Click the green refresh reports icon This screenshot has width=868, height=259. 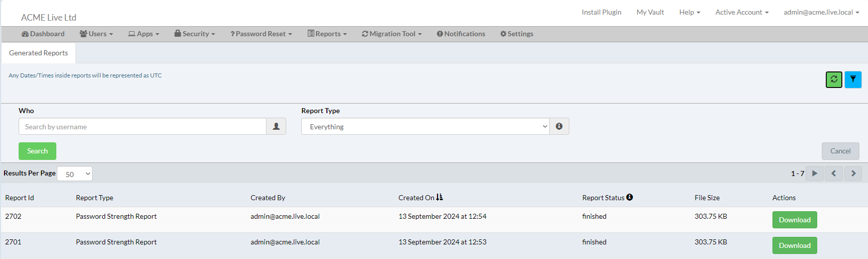pos(834,79)
